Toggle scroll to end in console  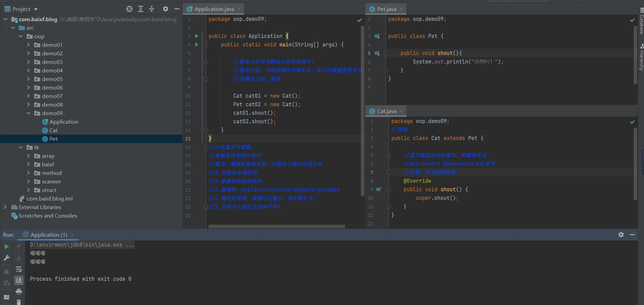(x=19, y=280)
